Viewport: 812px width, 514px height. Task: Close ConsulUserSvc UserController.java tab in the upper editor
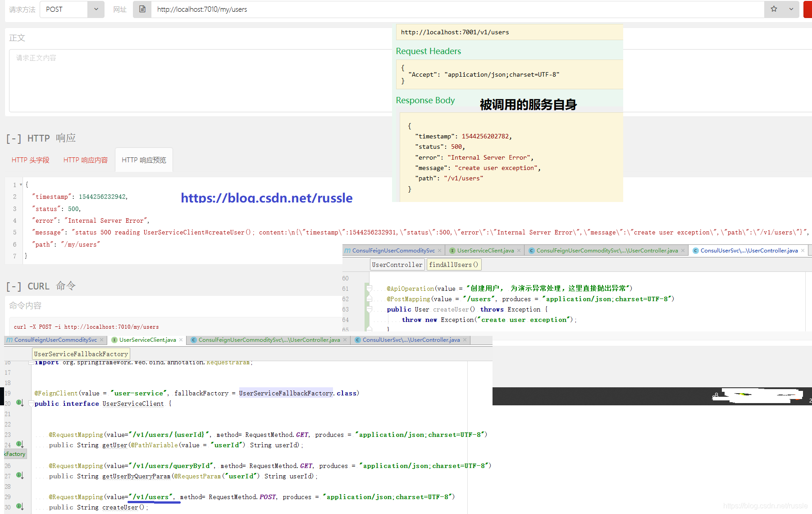point(803,251)
